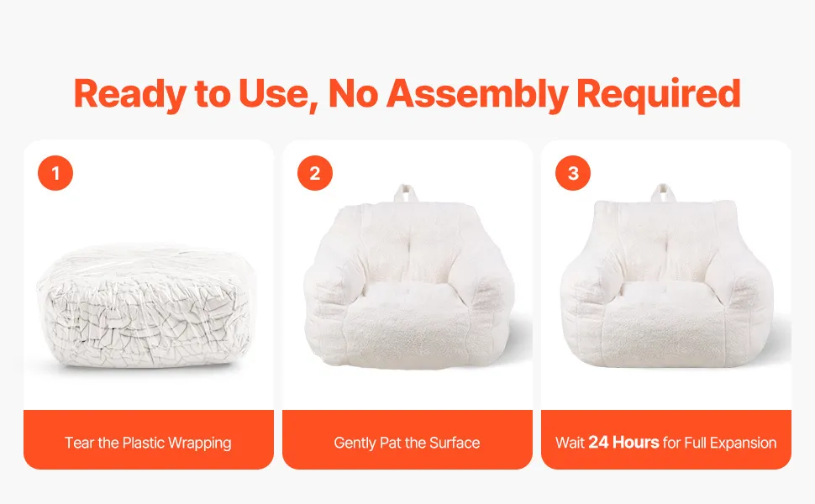This screenshot has height=504, width=815.
Task: Click the top handle loop on the step 2 chair
Action: point(407,193)
